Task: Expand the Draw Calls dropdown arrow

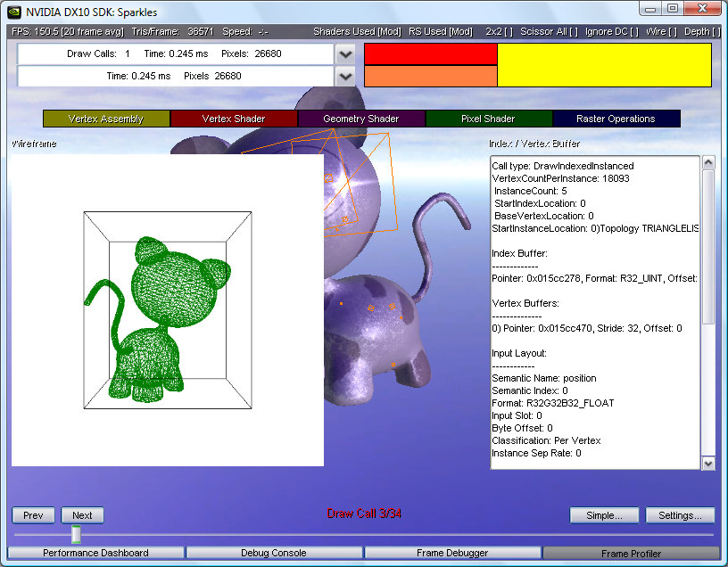Action: coord(346,54)
